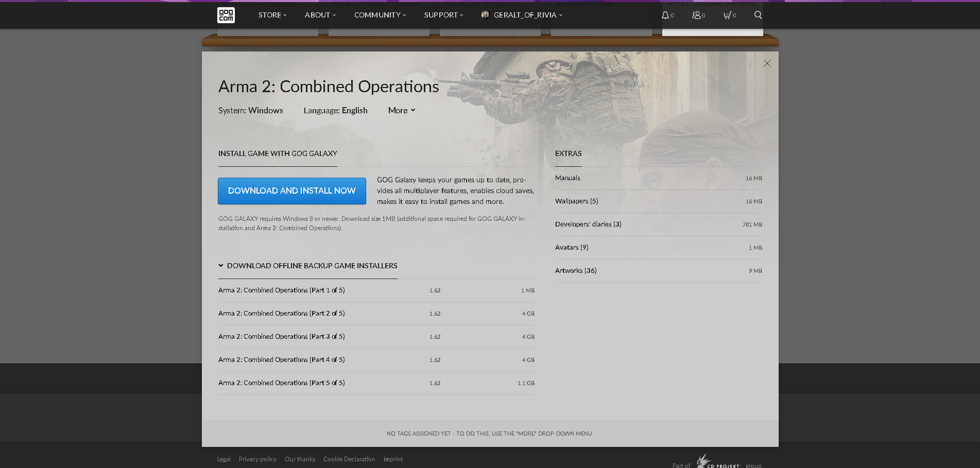Screen dimensions: 980x468
Task: Download Arma 2 installer Part 5 of 5
Action: pyautogui.click(x=376, y=383)
